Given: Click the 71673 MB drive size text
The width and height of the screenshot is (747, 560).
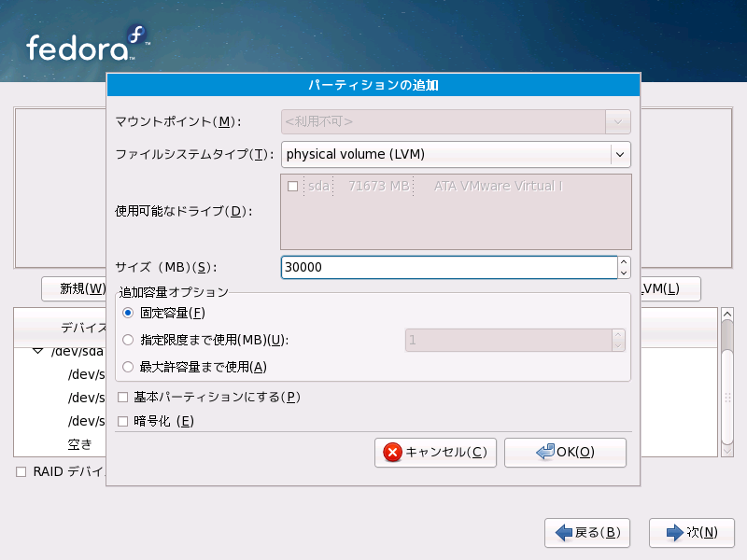Looking at the screenshot, I should pyautogui.click(x=379, y=186).
